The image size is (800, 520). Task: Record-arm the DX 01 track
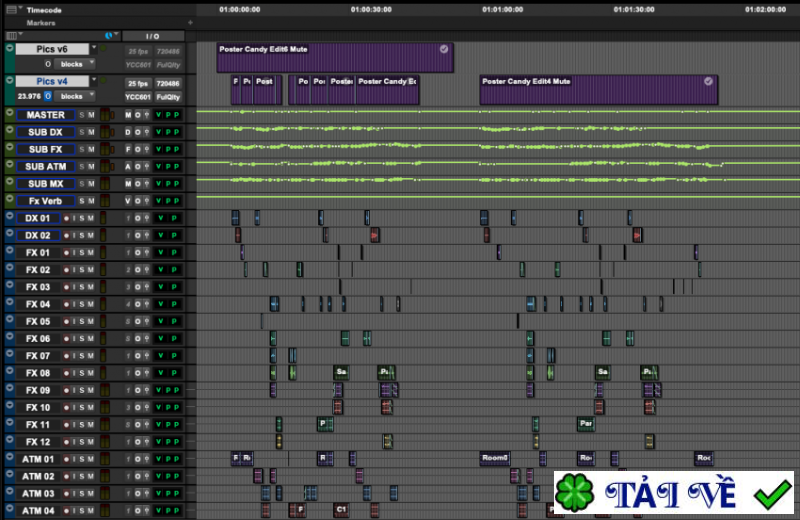tap(67, 218)
